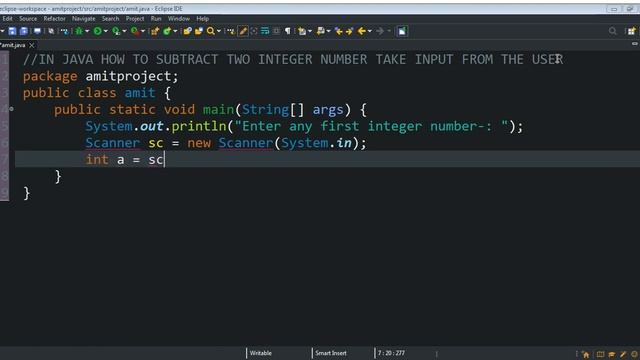Click the Forward navigation grey arrow
Screen dimensions: 640x360
pyautogui.click(x=380, y=31)
